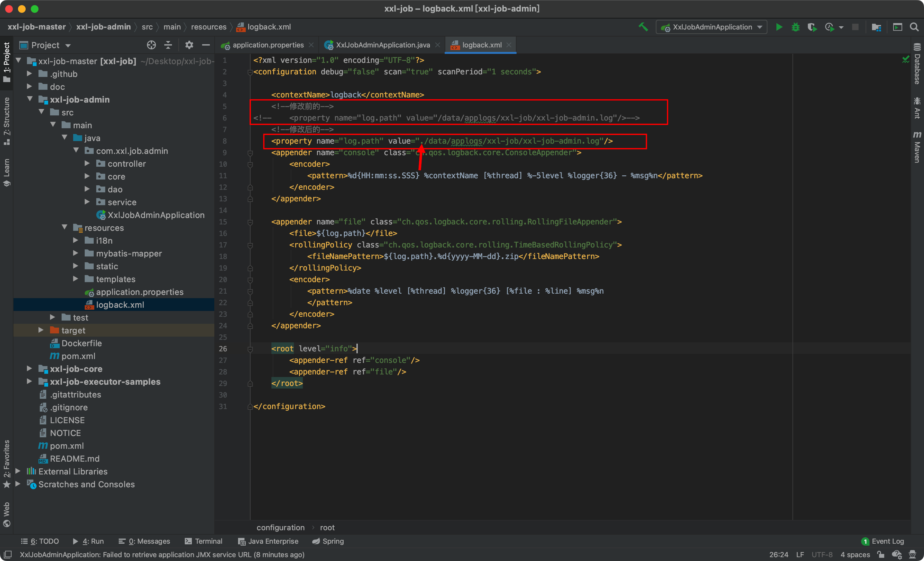This screenshot has width=924, height=561.
Task: Switch to XxlJobAdminApplication.java tab
Action: click(382, 45)
